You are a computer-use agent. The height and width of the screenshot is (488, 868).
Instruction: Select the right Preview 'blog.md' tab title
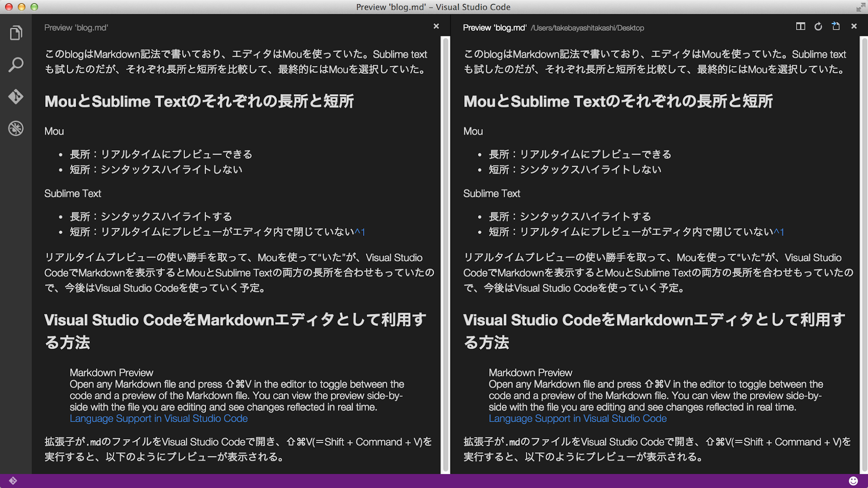click(494, 28)
